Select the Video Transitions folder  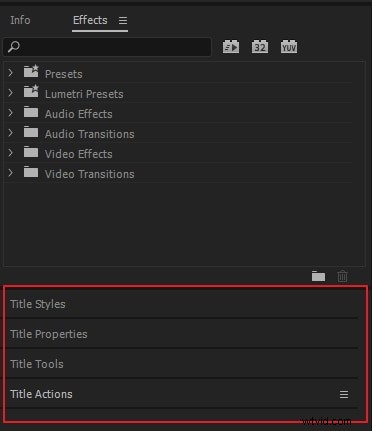pyautogui.click(x=89, y=174)
